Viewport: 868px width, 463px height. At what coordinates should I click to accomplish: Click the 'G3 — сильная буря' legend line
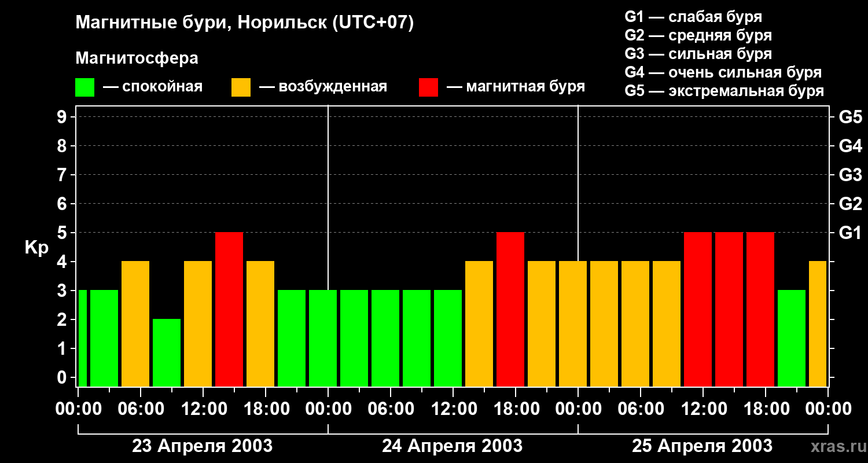coord(698,54)
